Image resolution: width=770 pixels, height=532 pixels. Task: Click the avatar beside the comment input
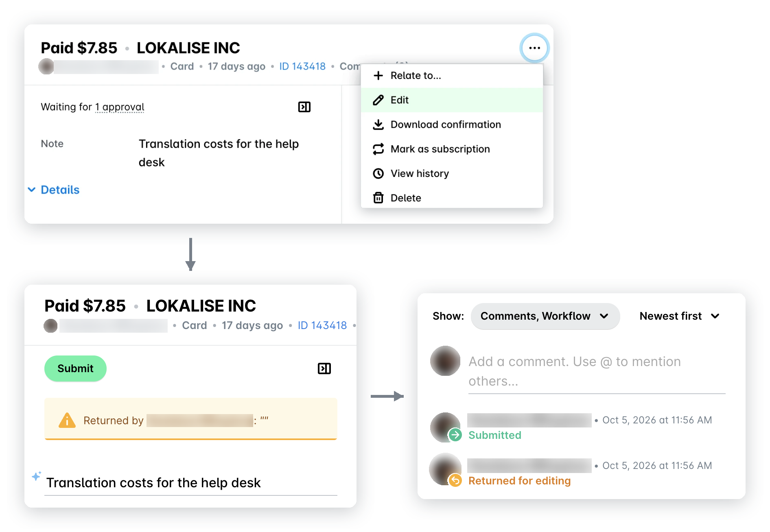point(445,361)
